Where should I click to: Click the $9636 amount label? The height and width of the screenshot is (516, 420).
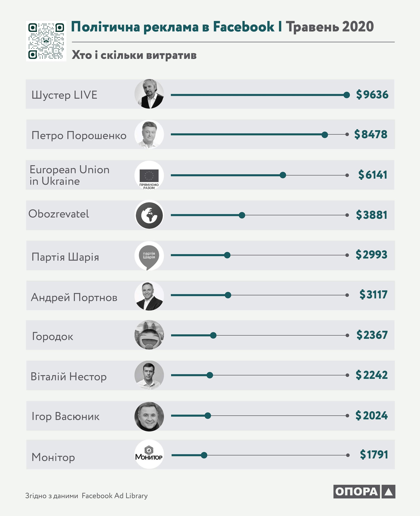coord(372,95)
